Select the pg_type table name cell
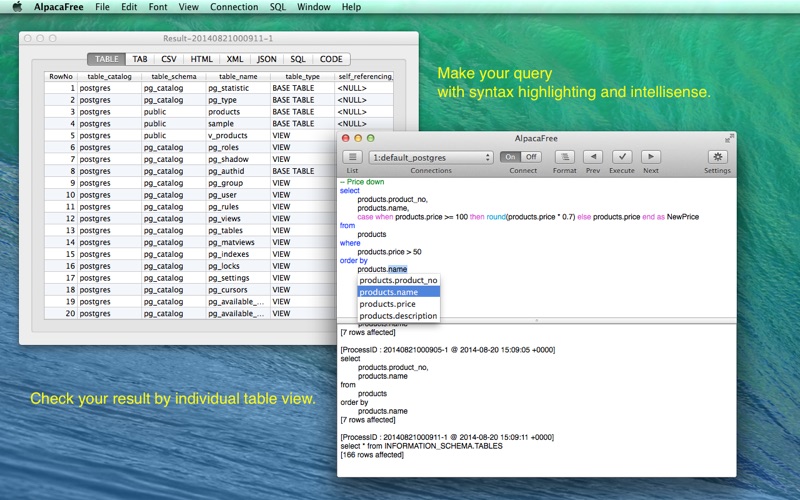This screenshot has width=800, height=500. (238, 100)
